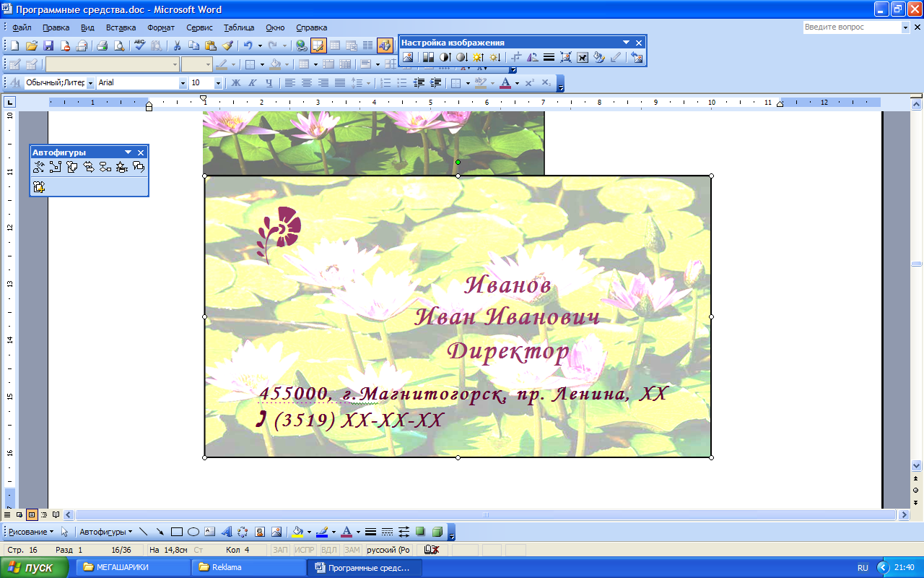Click the picture color mode icon

coord(428,57)
